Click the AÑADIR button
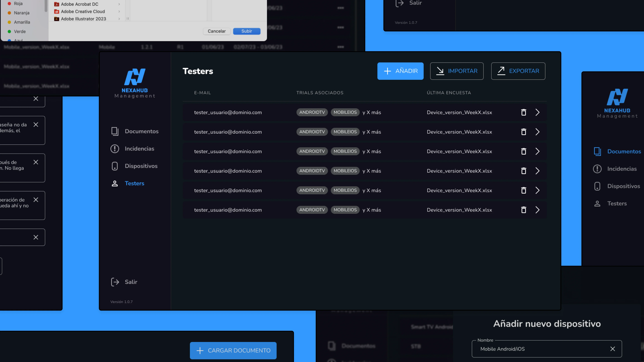Image resolution: width=644 pixels, height=362 pixels. point(400,71)
